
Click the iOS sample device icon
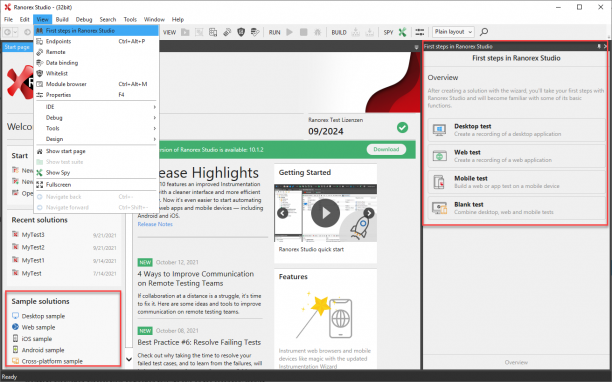tap(15, 338)
